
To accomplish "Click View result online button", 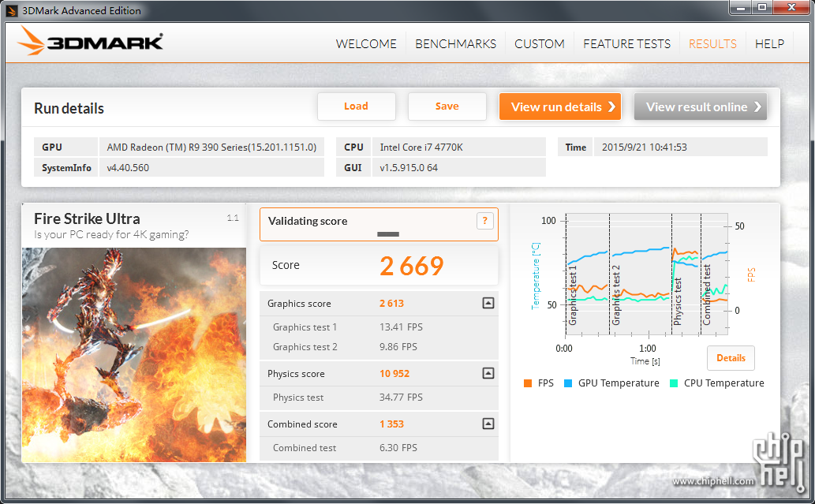I will 700,106.
